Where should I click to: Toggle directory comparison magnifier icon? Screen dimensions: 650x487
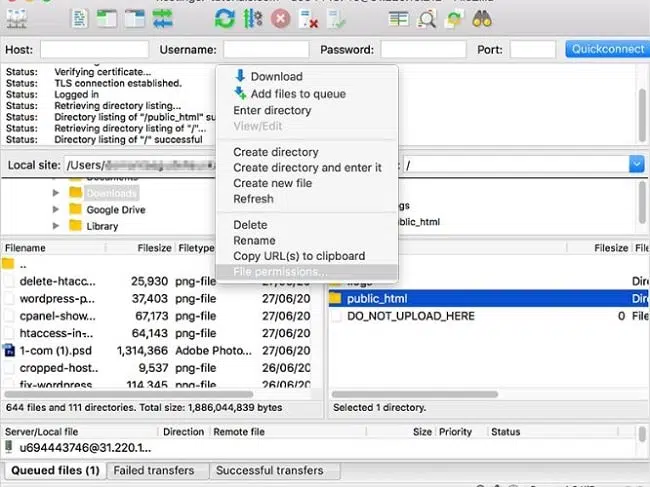click(427, 19)
